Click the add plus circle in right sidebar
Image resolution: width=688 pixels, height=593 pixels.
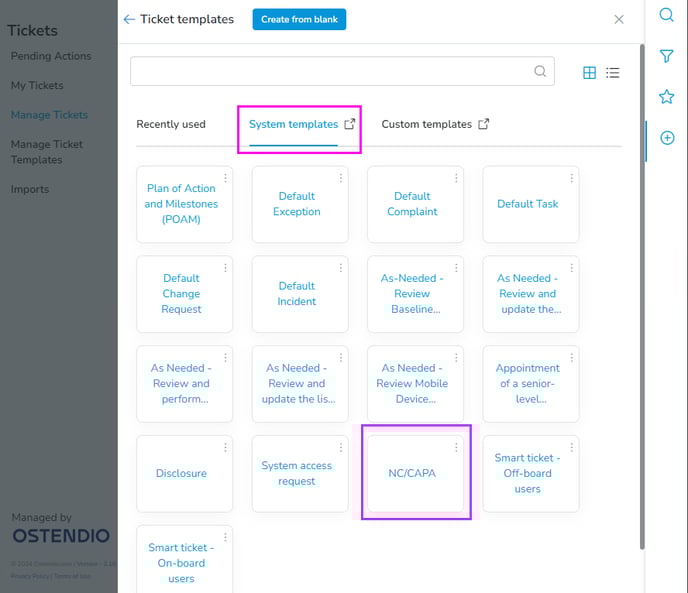pos(667,138)
